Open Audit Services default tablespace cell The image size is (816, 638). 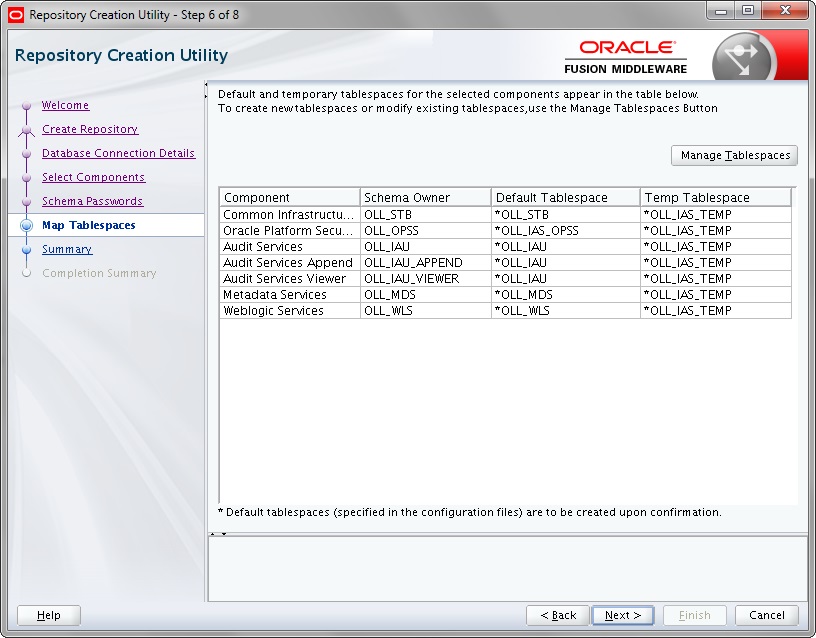pos(566,247)
